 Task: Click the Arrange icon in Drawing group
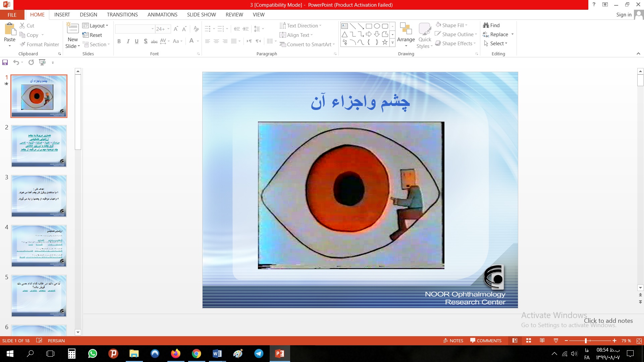(406, 29)
